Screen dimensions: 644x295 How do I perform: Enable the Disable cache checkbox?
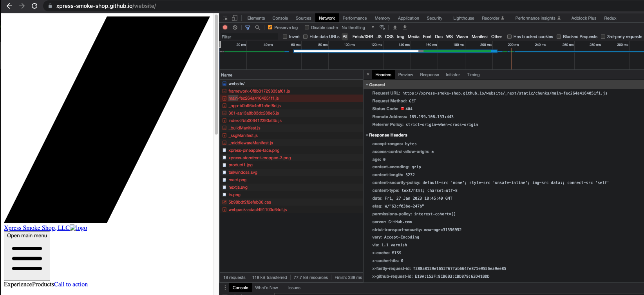click(307, 27)
